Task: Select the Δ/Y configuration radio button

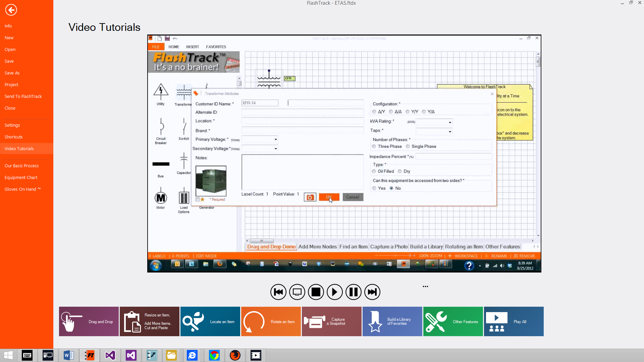Action: pos(374,112)
